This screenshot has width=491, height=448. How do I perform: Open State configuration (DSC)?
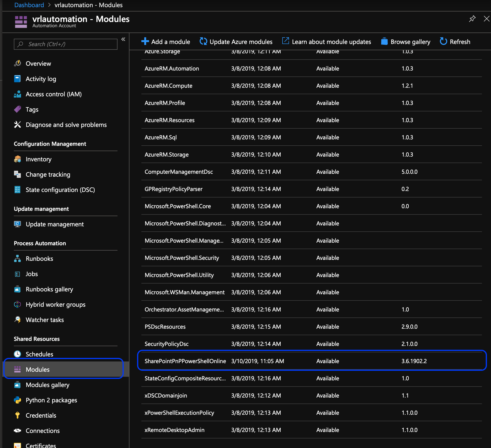[60, 190]
